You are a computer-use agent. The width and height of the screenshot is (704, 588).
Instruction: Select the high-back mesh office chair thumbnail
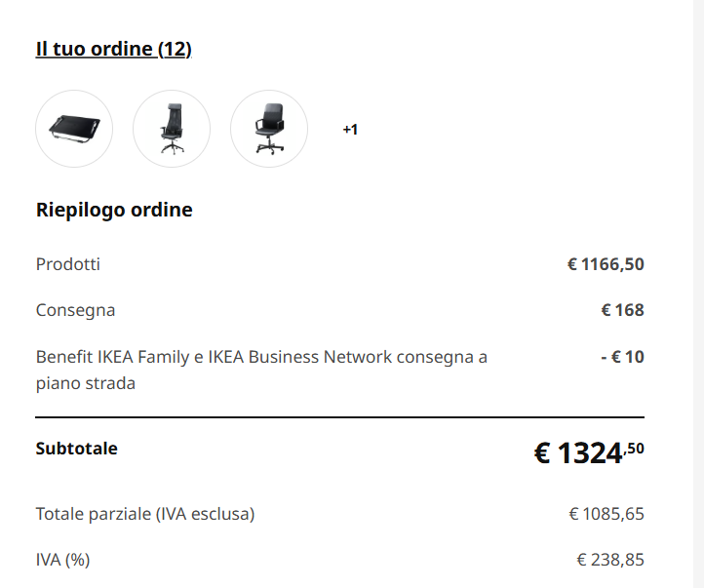(172, 129)
